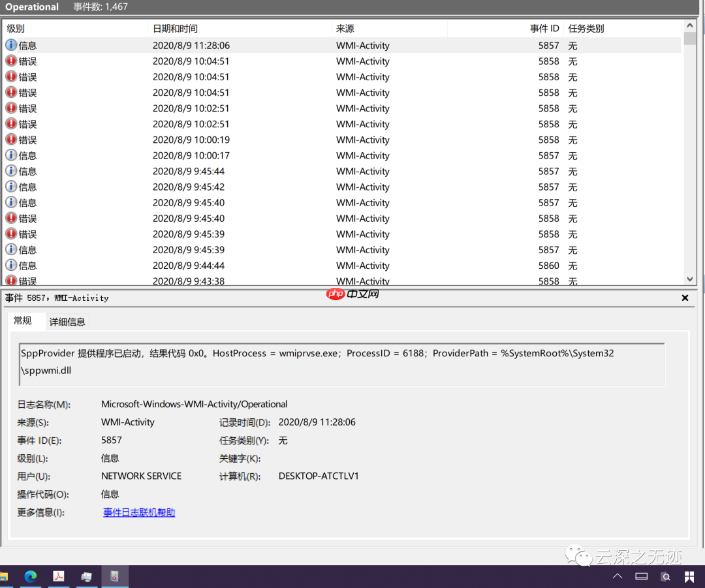This screenshot has width=705, height=588.
Task: Click the error icon of event 5858 at 9:45:39
Action: [x=11, y=234]
